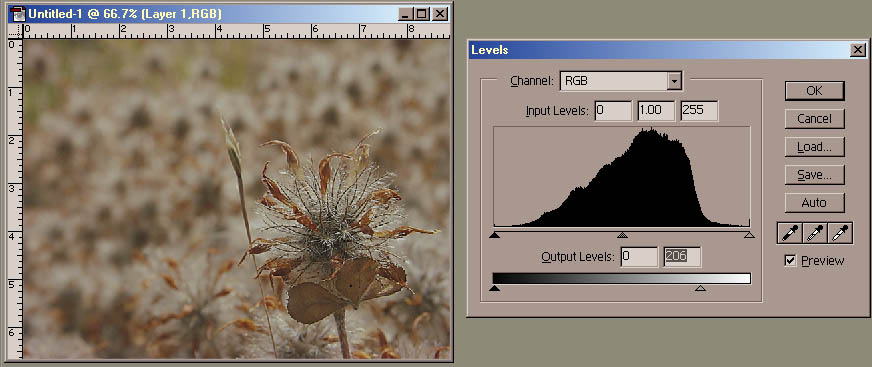Screen dimensions: 872x367
Task: Click the histogram display in Levels
Action: point(622,176)
